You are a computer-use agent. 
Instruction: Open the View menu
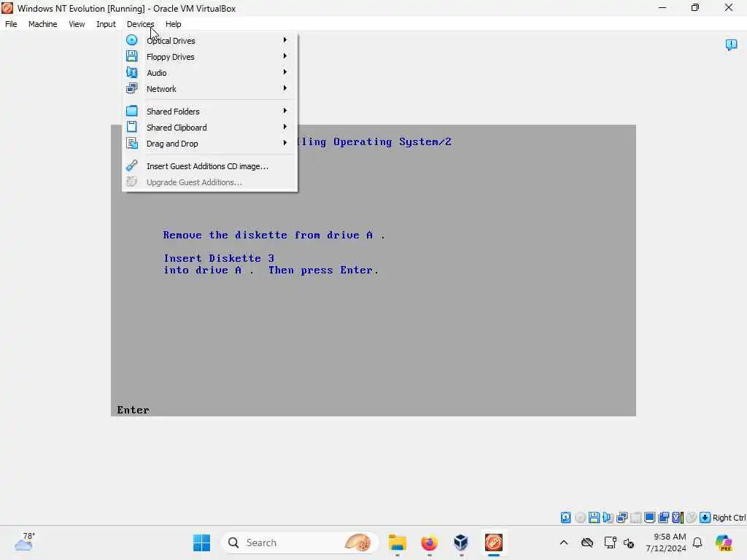77,24
